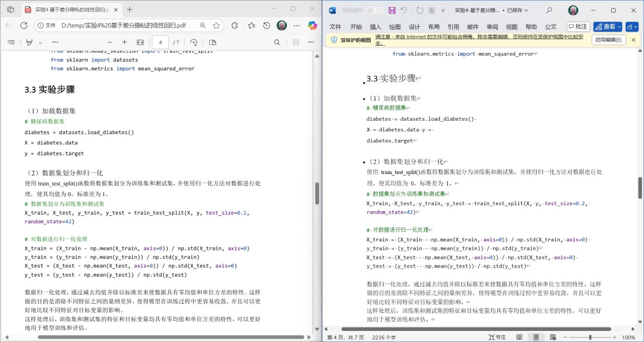Switch PDF page view mode
644x342 pixels.
212,43
